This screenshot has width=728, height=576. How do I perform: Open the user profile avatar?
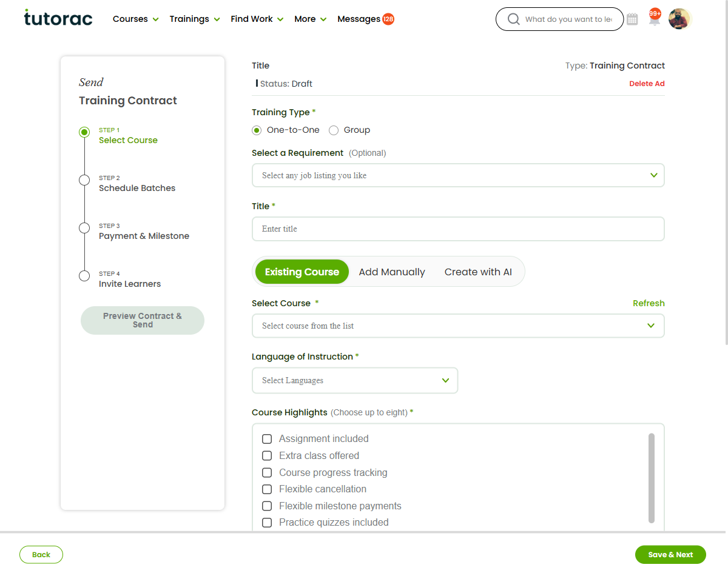click(x=679, y=19)
